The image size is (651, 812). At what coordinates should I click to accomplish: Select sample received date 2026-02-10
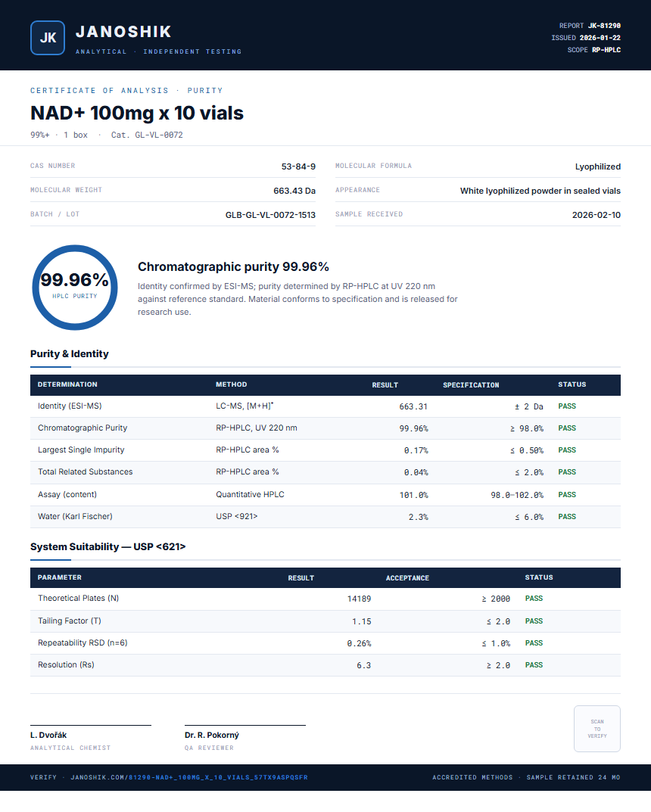[x=596, y=215]
